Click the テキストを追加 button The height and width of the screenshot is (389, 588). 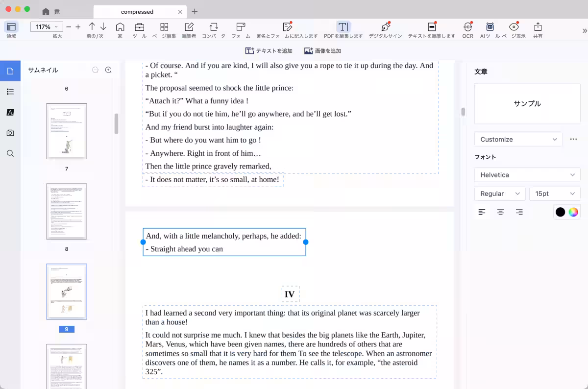click(269, 51)
